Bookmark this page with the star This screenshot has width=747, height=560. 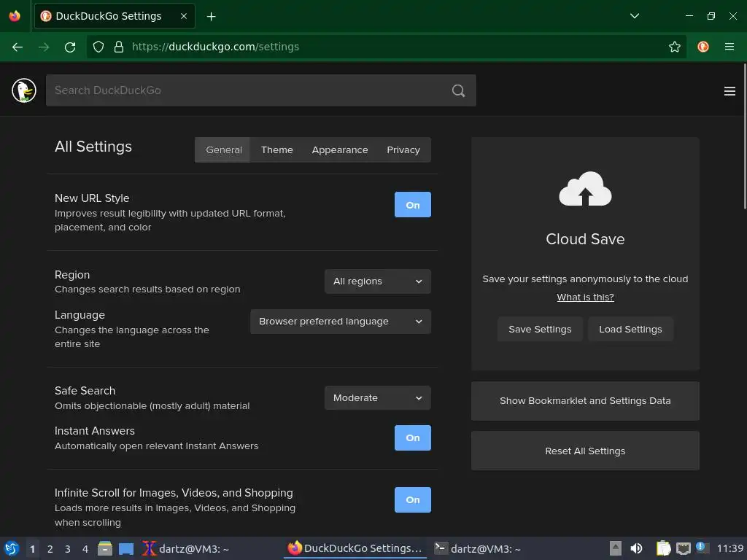coord(675,47)
